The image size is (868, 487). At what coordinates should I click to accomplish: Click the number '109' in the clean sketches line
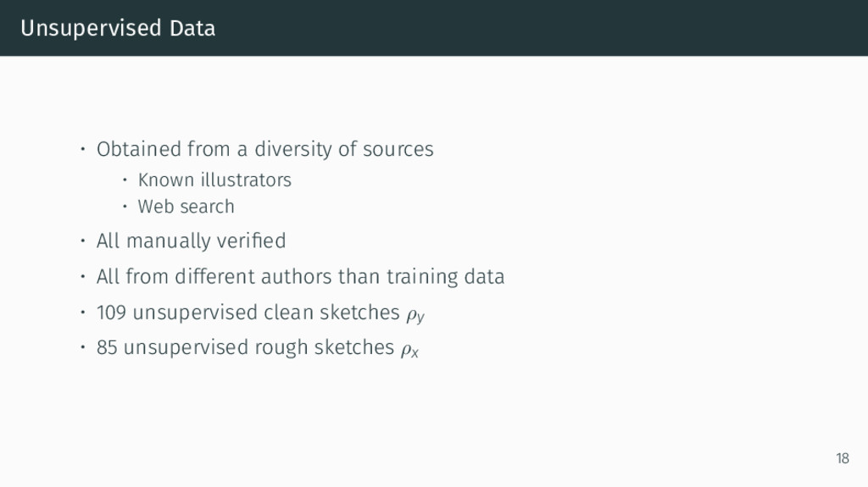pos(111,313)
